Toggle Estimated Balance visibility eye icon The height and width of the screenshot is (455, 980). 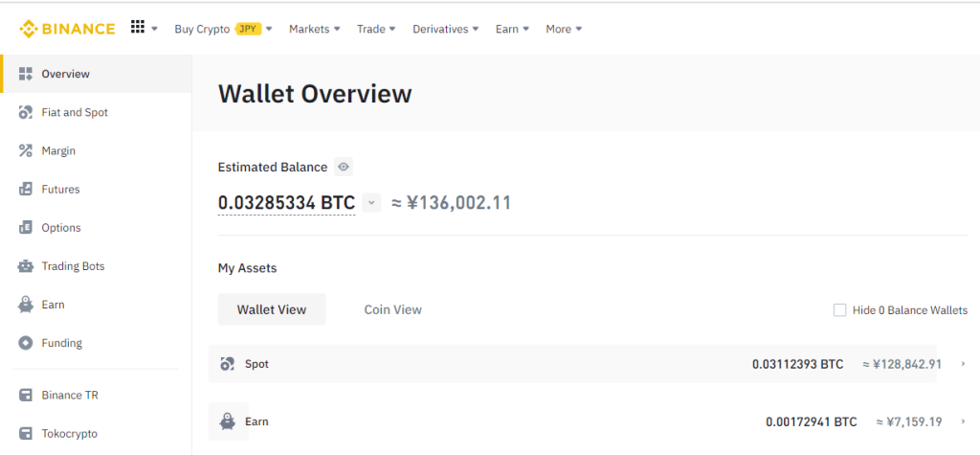click(344, 168)
